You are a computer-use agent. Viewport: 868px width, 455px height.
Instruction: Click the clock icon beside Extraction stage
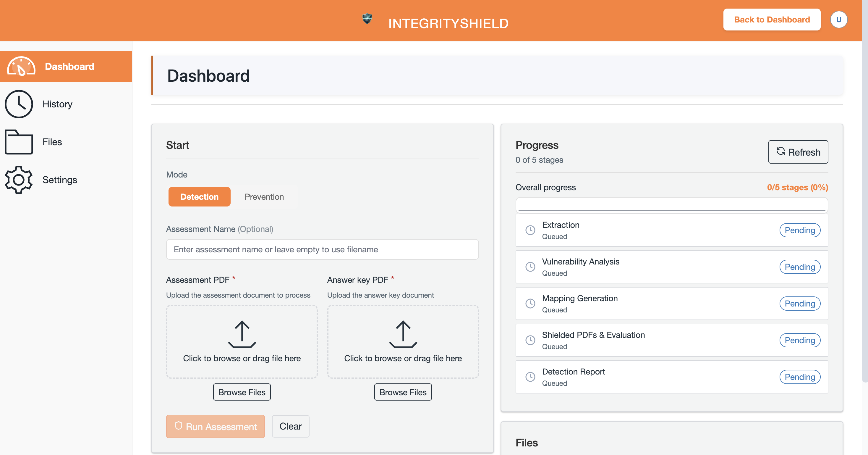[530, 230]
